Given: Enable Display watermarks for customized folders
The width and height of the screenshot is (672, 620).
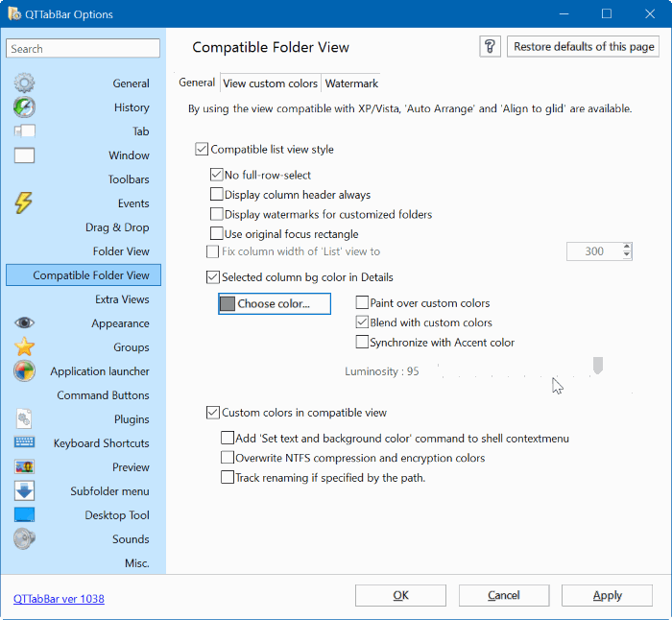Looking at the screenshot, I should pos(216,214).
